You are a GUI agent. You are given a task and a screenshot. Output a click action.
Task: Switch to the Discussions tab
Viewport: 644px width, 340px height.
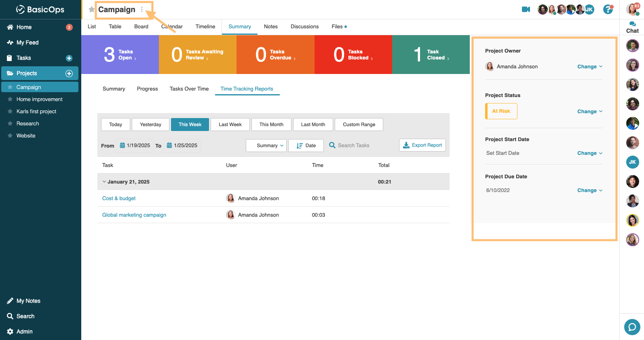(304, 27)
